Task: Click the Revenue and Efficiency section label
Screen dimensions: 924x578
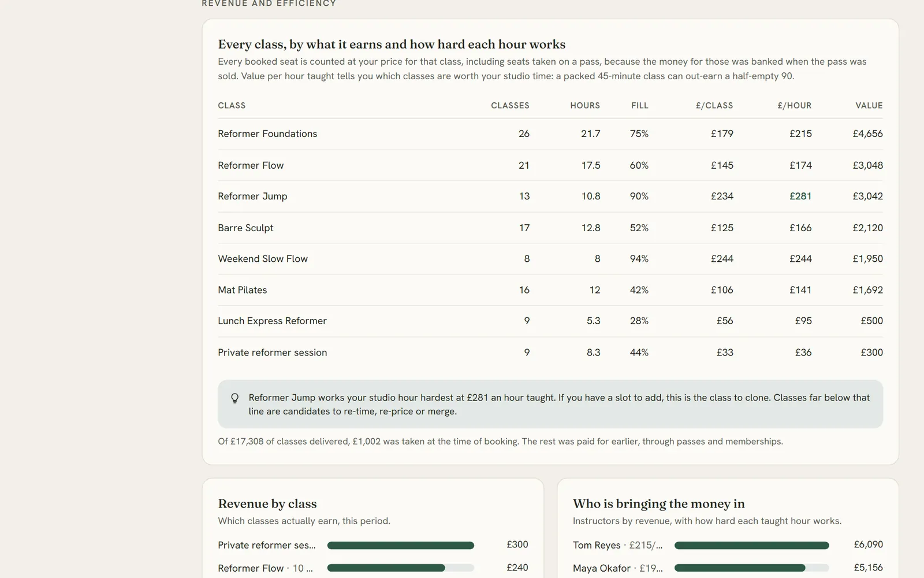Action: [269, 3]
